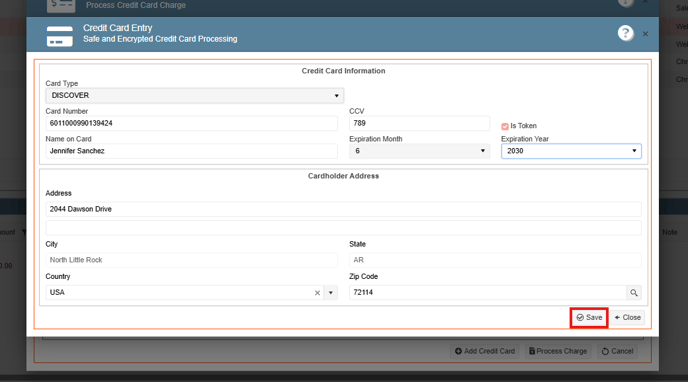Click the empty second address line

point(343,228)
